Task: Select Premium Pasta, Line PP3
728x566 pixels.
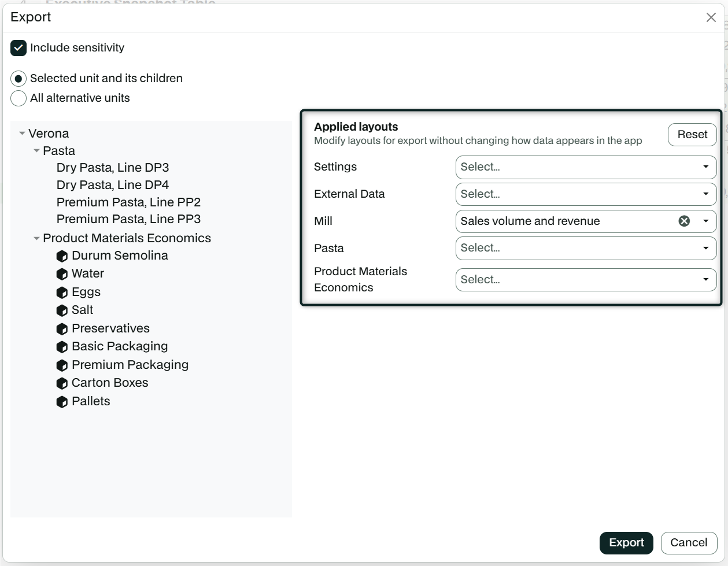Action: 128,219
